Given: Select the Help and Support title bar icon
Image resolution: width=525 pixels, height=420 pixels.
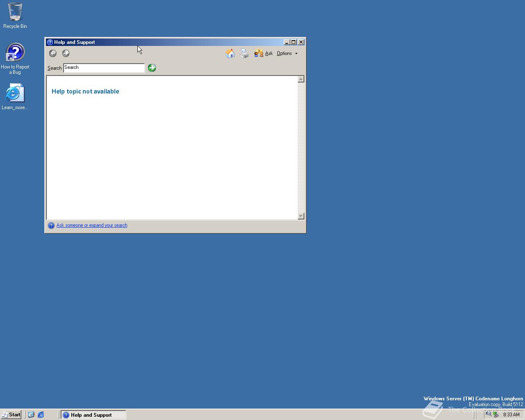Looking at the screenshot, I should [50, 42].
